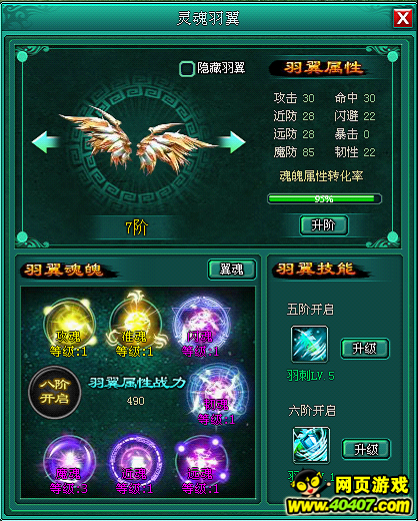Click the 攻魂 yellow soul orb
The image size is (418, 521).
[69, 324]
